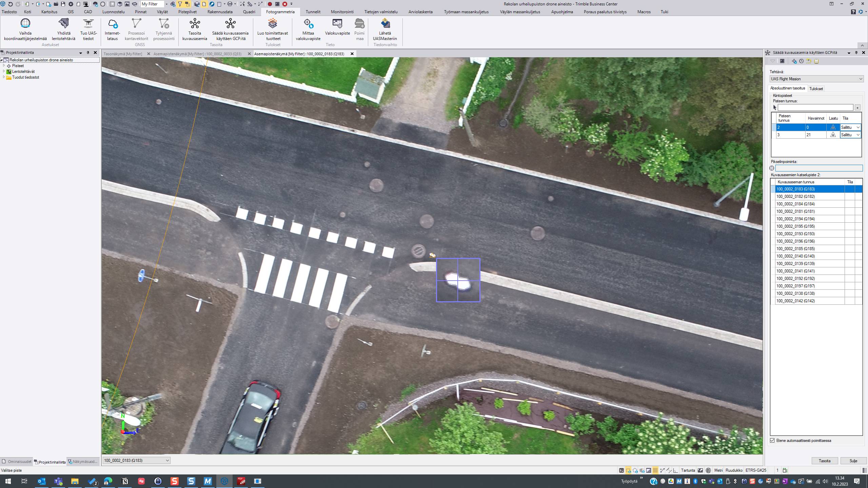Click the point picker arrow beside Pisteen tunnus
Screen dimensions: 868x488
[x=775, y=107]
